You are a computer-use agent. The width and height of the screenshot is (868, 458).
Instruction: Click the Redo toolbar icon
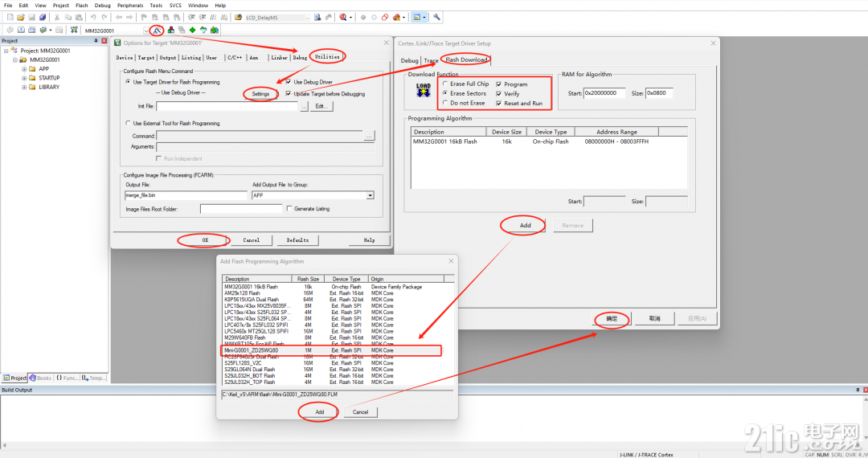click(104, 17)
